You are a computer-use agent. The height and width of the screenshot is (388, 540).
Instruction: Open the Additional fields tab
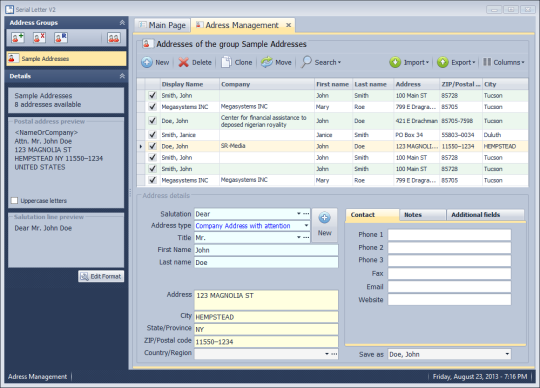(486, 214)
